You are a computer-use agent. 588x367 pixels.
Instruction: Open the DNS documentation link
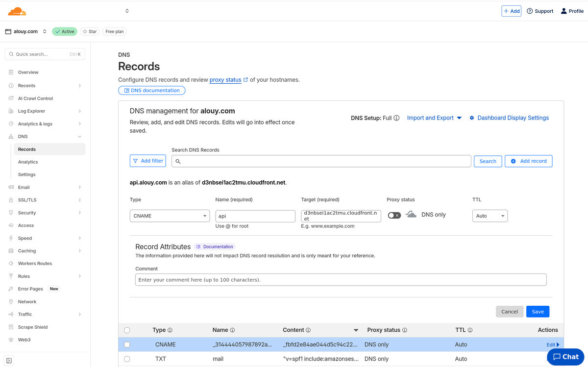152,90
